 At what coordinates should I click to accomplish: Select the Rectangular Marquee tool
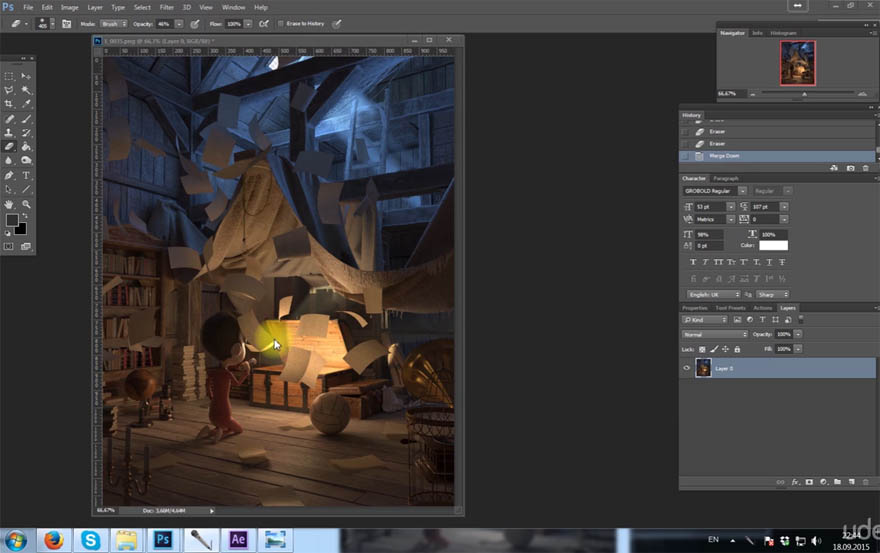(x=9, y=76)
